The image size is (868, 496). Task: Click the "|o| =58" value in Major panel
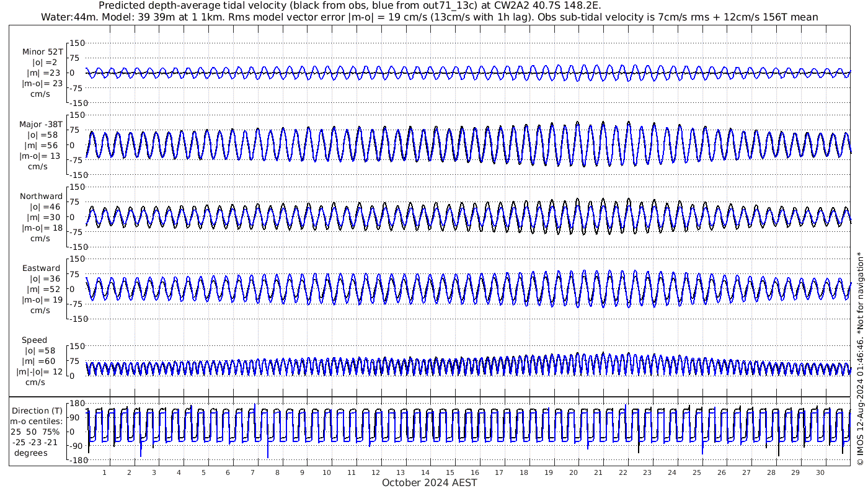coord(42,135)
